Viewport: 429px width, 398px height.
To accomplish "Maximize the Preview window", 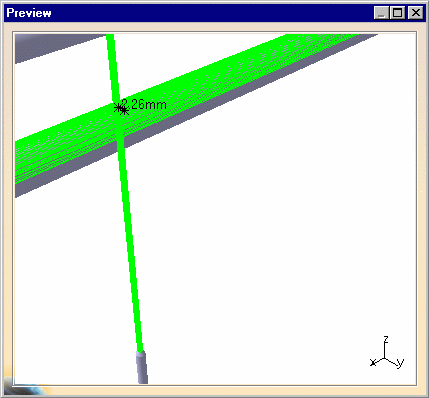I will pyautogui.click(x=397, y=13).
